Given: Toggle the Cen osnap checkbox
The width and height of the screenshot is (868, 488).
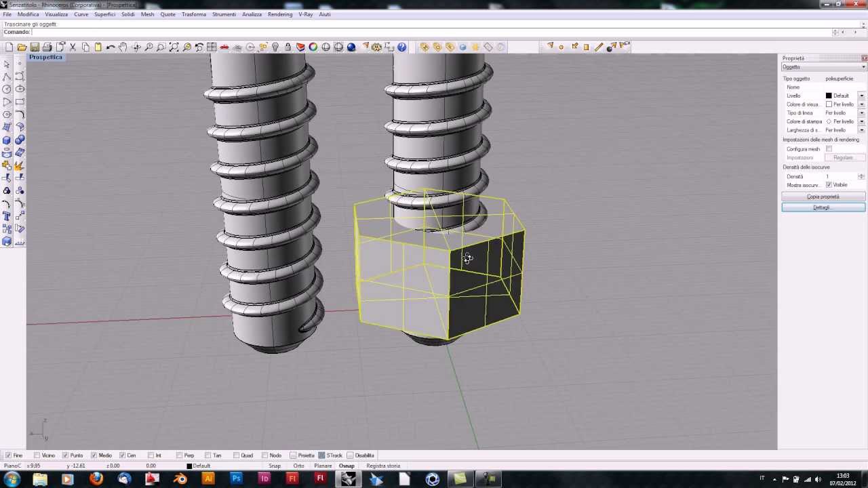Looking at the screenshot, I should (x=123, y=455).
